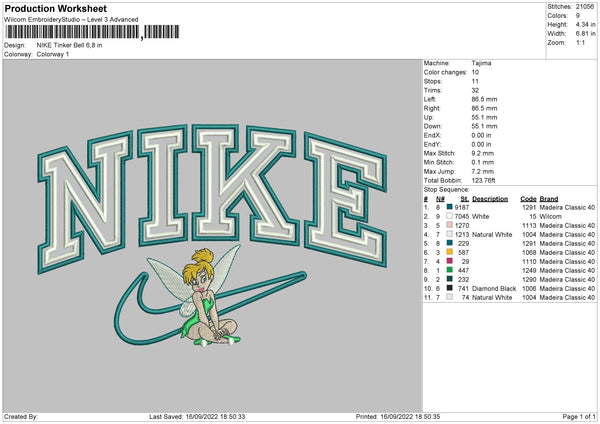The width and height of the screenshot is (600, 424).
Task: Select the Printed timestamp 18:50:35
Action: click(427, 416)
